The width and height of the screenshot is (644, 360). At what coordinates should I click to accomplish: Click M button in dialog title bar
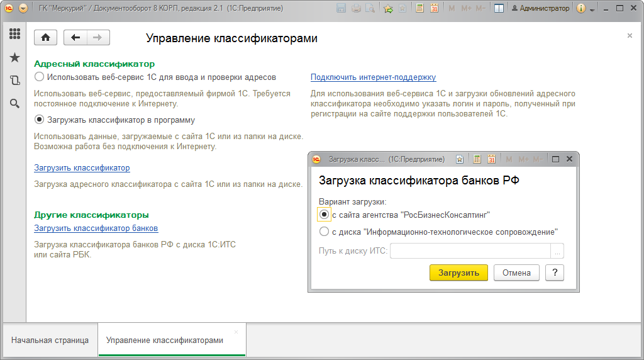click(509, 159)
